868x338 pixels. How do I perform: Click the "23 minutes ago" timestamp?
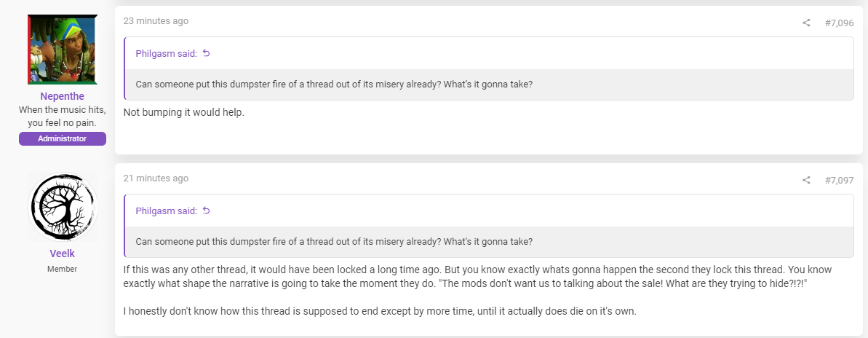pyautogui.click(x=156, y=21)
